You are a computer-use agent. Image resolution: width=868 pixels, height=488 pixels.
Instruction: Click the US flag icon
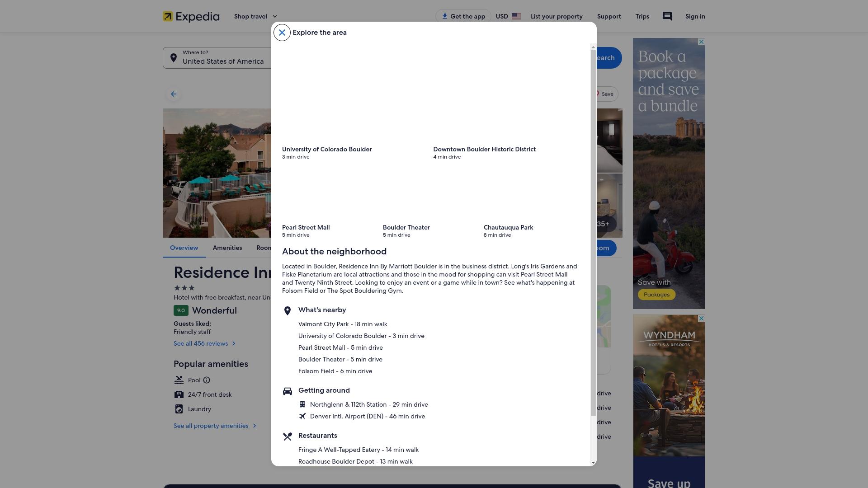pyautogui.click(x=516, y=16)
